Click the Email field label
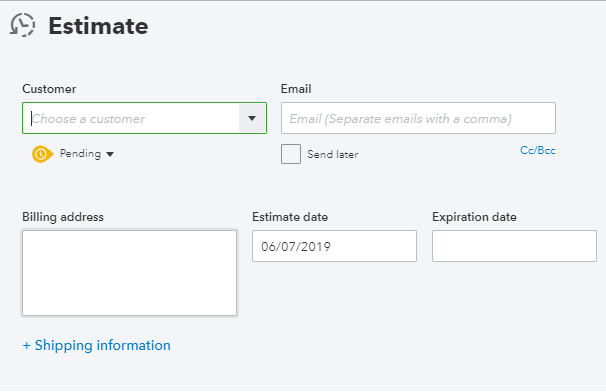The height and width of the screenshot is (392, 606). point(296,89)
